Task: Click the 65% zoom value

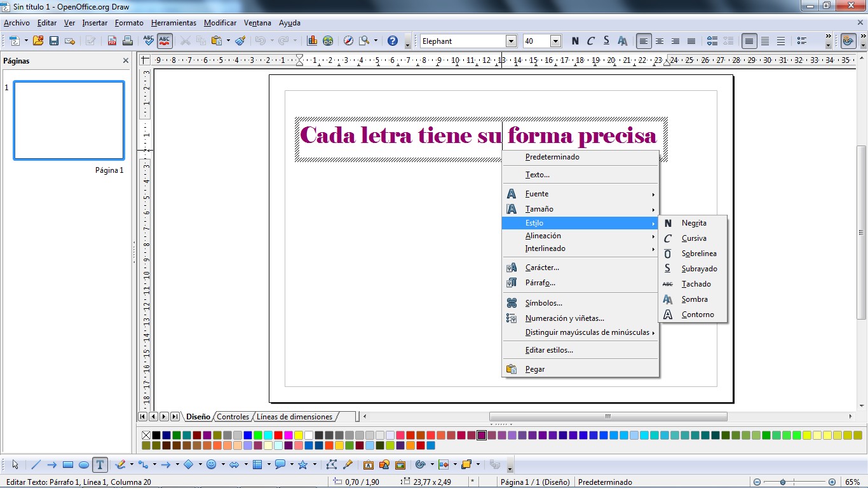Action: tap(852, 482)
